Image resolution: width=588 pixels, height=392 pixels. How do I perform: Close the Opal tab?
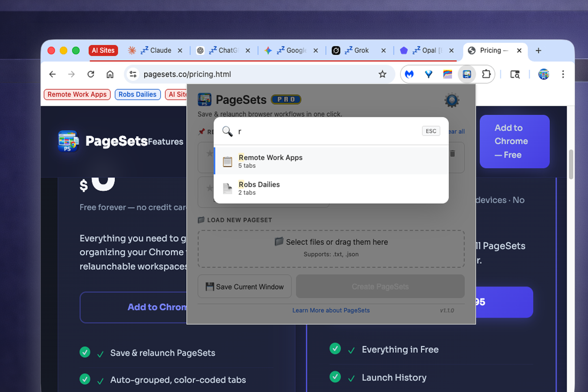click(x=451, y=51)
